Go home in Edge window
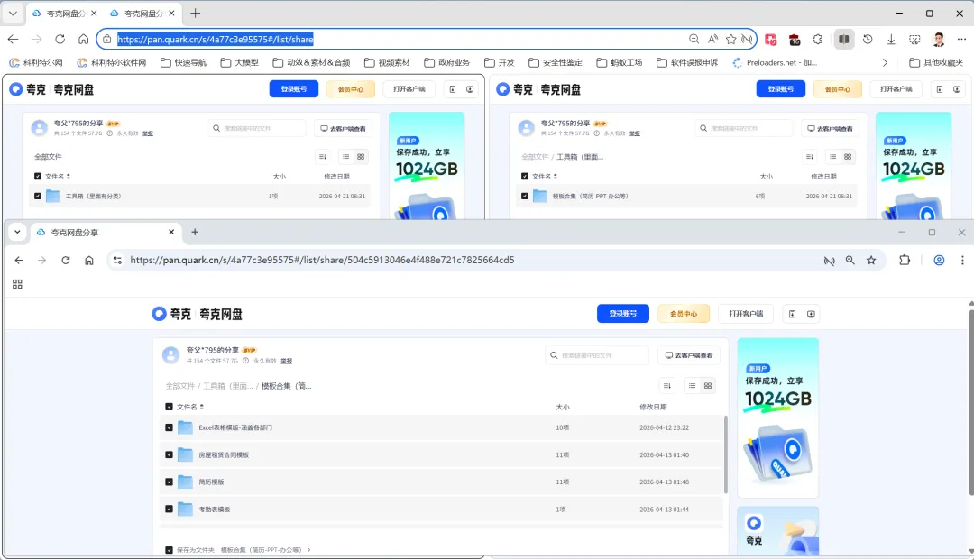This screenshot has width=974, height=560. point(83,39)
